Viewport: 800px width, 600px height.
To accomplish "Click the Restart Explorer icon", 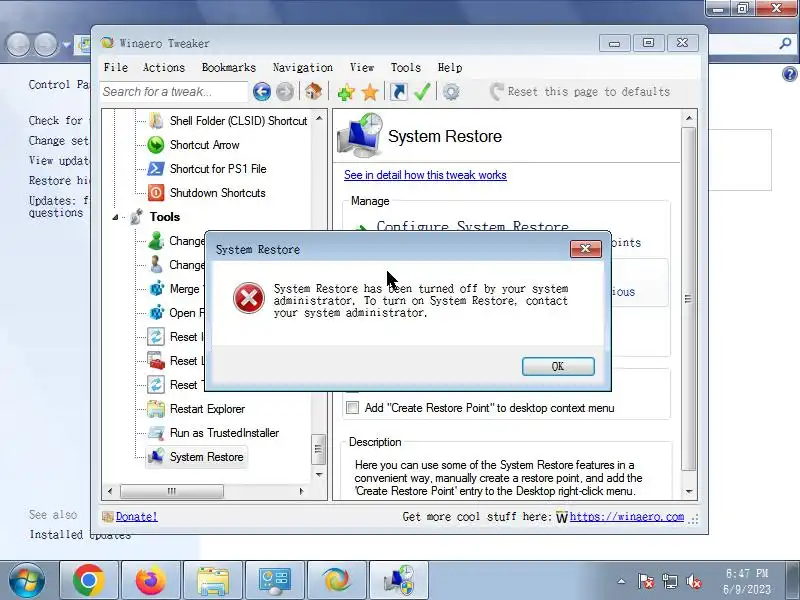I will (x=156, y=409).
